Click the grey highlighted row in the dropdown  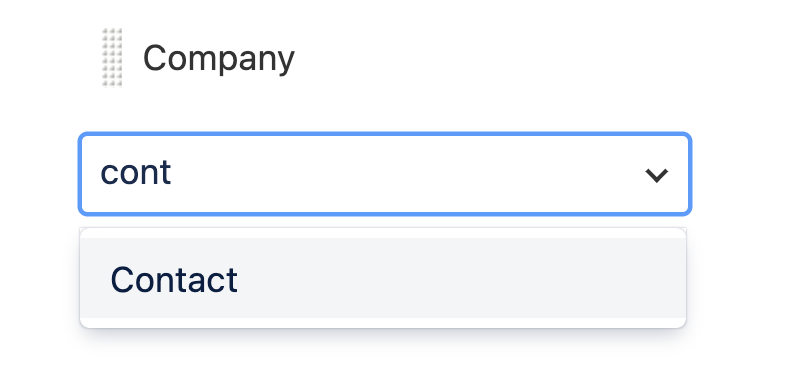tap(383, 278)
